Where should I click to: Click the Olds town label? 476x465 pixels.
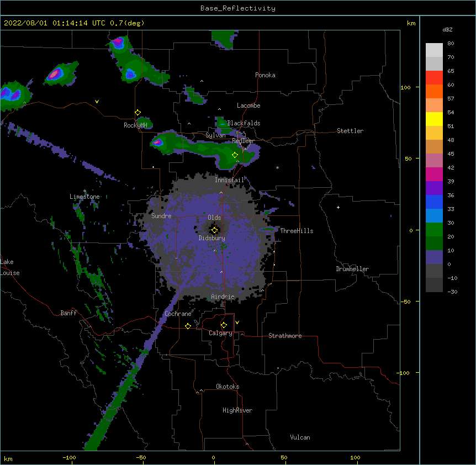[x=214, y=218]
